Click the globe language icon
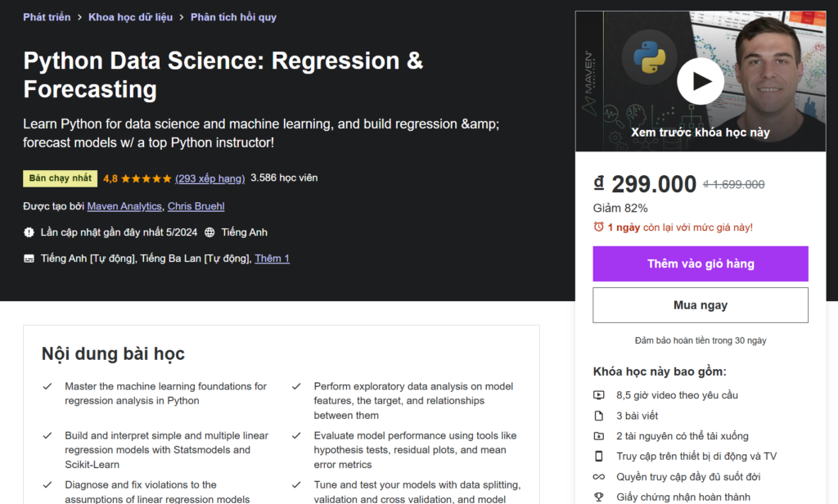 [x=209, y=232]
